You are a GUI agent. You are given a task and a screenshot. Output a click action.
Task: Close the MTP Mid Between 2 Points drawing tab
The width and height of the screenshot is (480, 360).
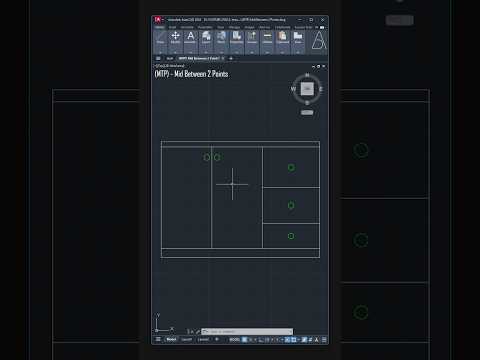223,58
